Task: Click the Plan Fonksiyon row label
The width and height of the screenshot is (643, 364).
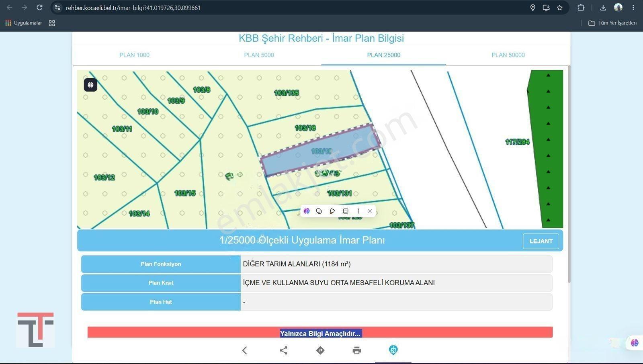Action: 161,264
